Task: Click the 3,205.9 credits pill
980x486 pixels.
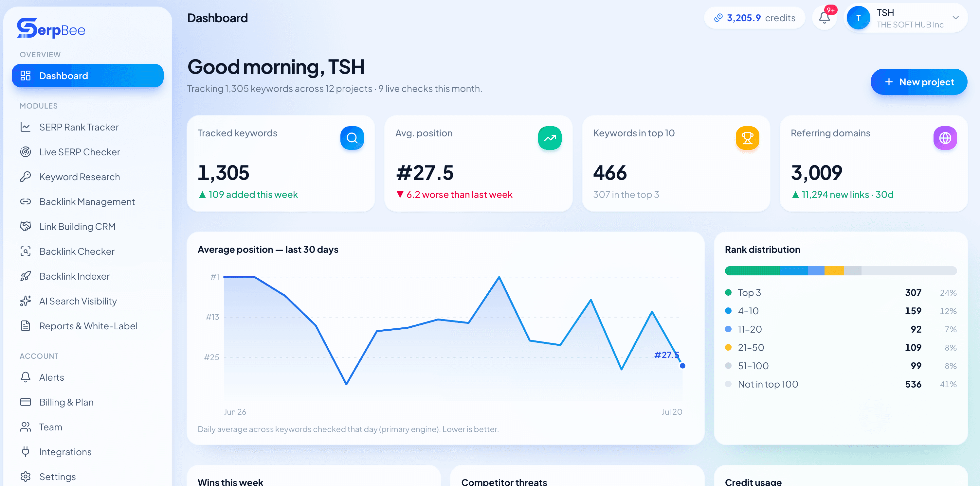Action: (754, 18)
